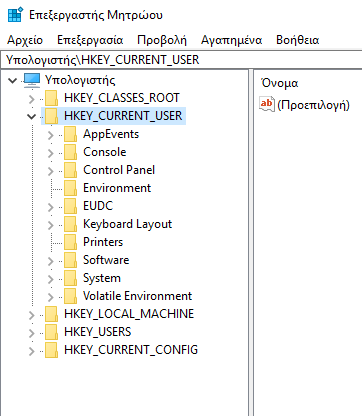The width and height of the screenshot is (362, 416).
Task: Open the Βοήθεια menu
Action: [x=297, y=40]
